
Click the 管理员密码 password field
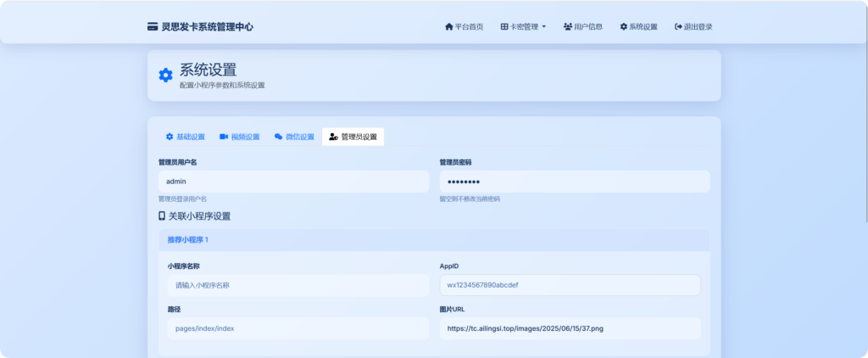click(x=574, y=182)
